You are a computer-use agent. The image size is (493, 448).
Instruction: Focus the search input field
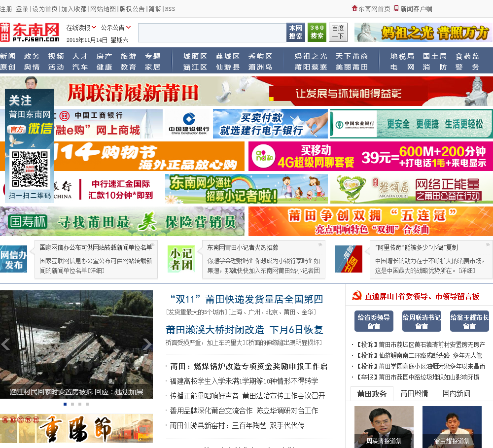pyautogui.click(x=212, y=33)
